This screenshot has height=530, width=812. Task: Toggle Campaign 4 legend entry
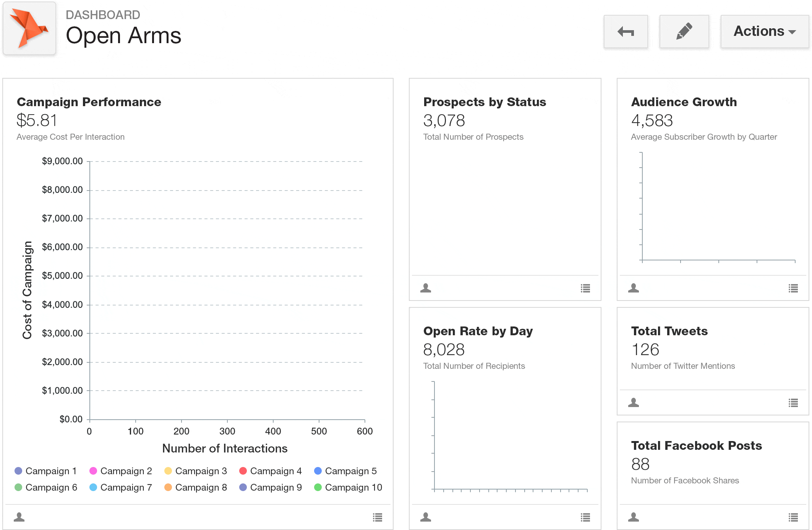[271, 471]
